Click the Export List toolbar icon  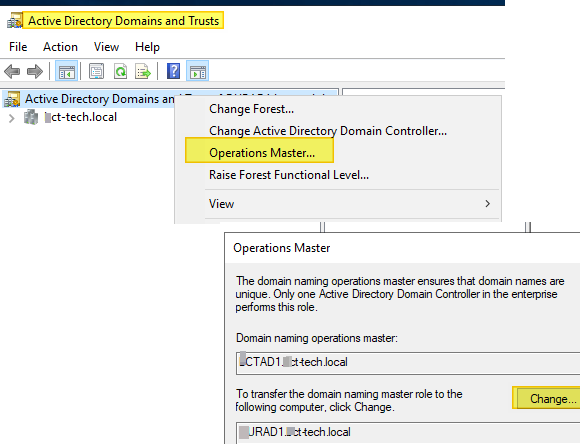143,71
